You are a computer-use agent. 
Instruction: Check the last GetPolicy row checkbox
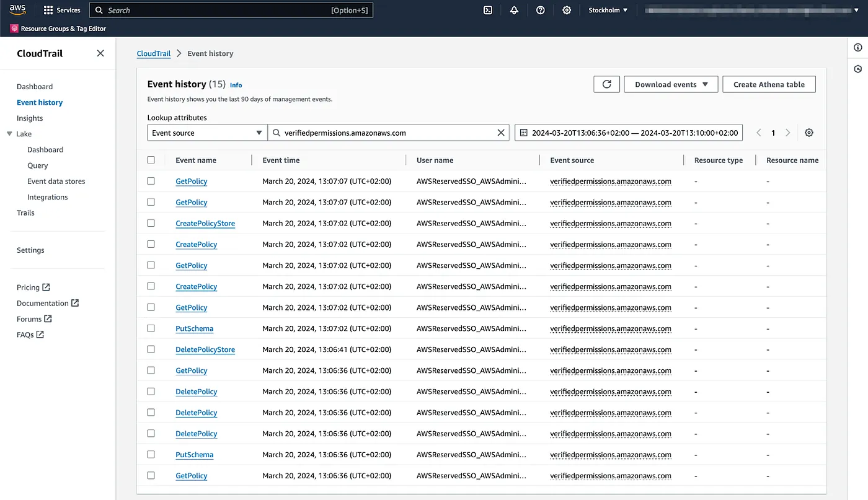(151, 476)
